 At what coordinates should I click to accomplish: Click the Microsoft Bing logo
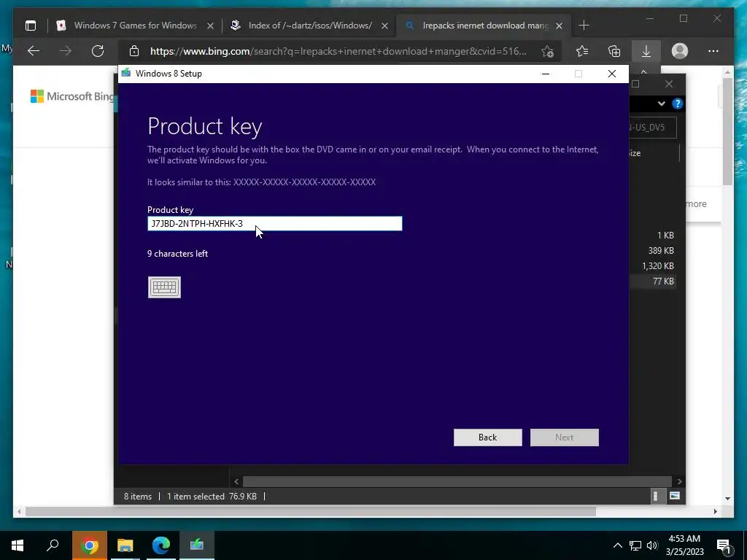[72, 96]
